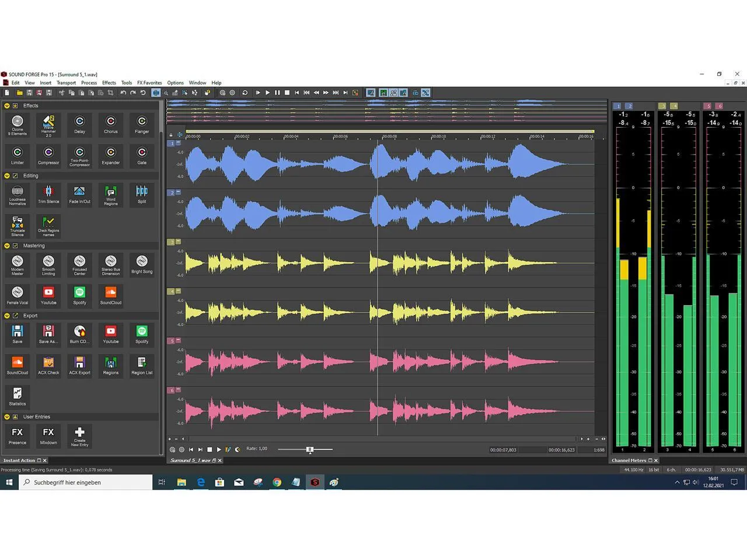The height and width of the screenshot is (560, 747).
Task: Toggle the Editing group edit checkbox
Action: point(15,176)
